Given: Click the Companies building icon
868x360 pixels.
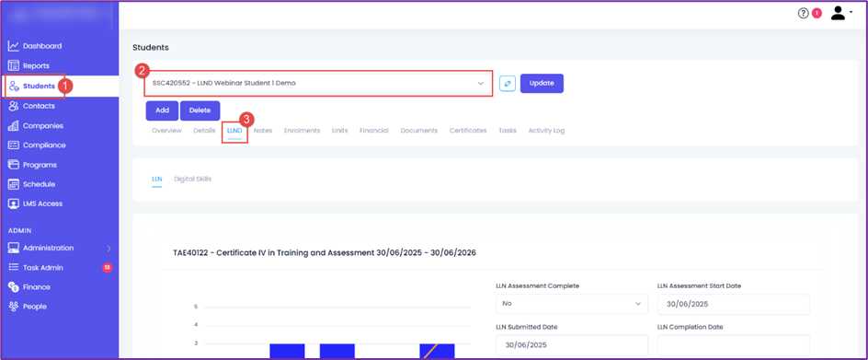Looking at the screenshot, I should 14,126.
